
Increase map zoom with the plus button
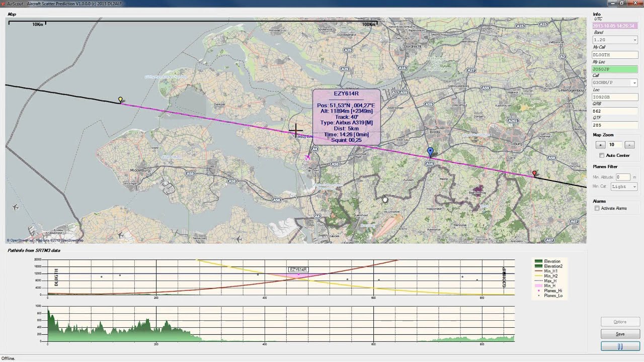[x=600, y=145]
